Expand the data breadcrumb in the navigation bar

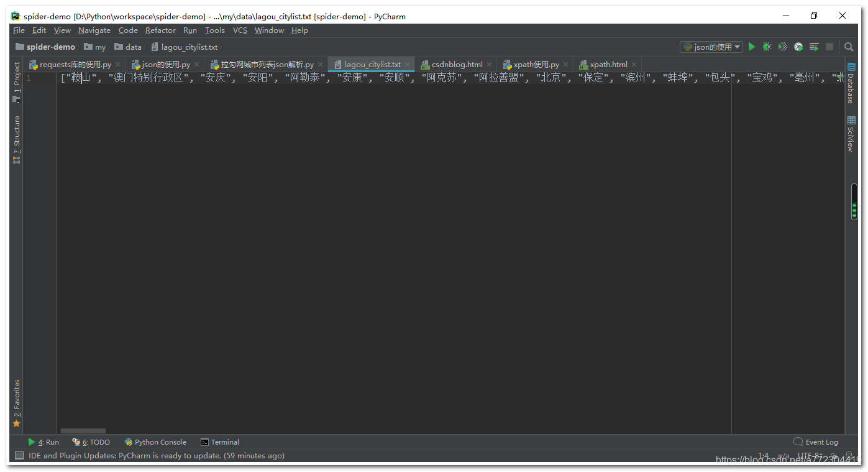coord(129,46)
